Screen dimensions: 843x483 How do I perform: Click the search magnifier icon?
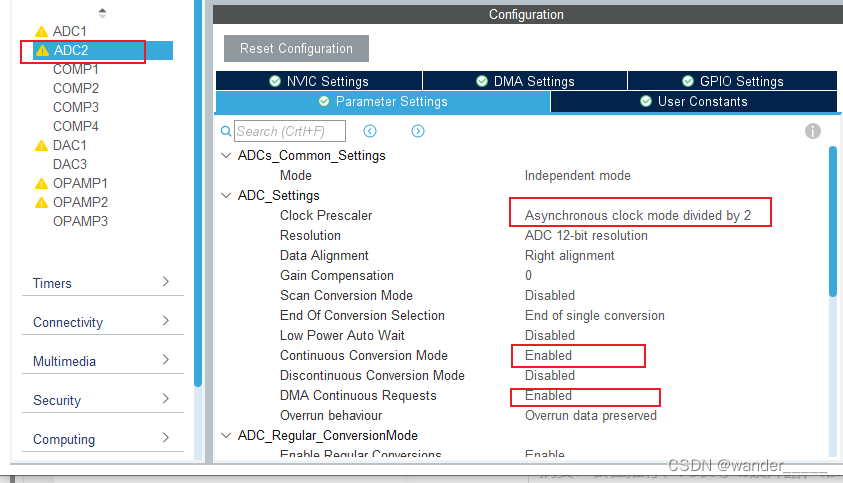(226, 131)
